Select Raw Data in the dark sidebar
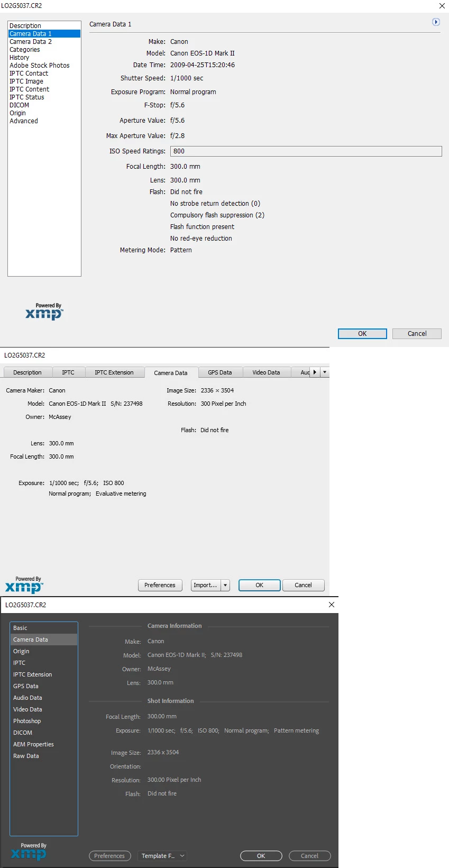Viewport: 449px width, 868px height. [x=44, y=756]
